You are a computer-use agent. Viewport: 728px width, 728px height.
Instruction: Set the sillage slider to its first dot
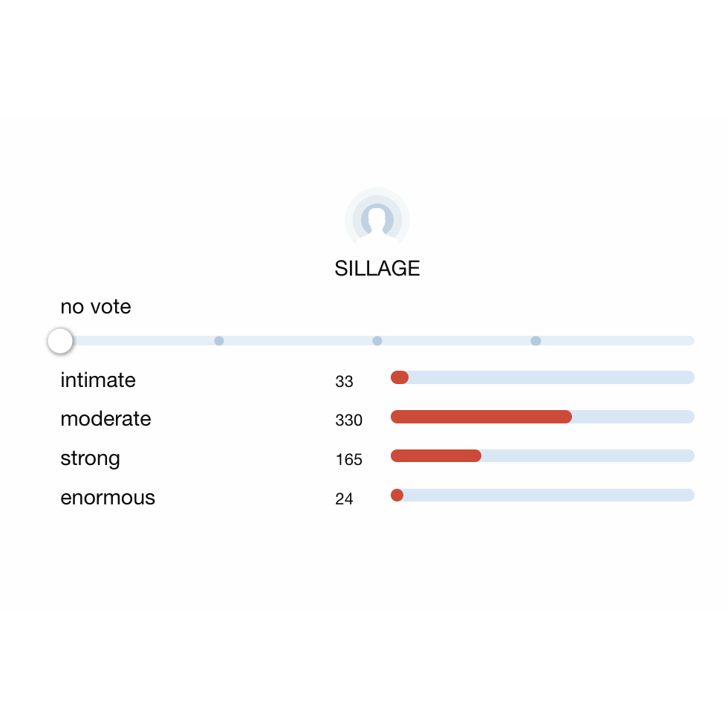(219, 341)
